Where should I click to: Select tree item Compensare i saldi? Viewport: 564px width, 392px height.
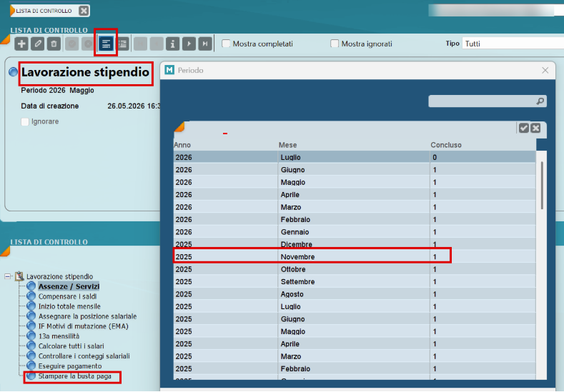(68, 296)
